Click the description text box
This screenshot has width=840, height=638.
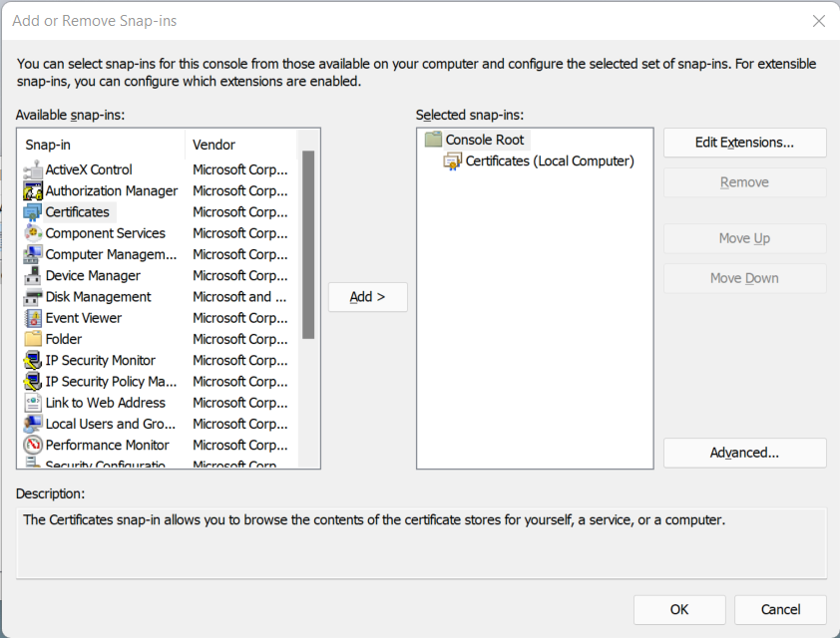(x=422, y=543)
